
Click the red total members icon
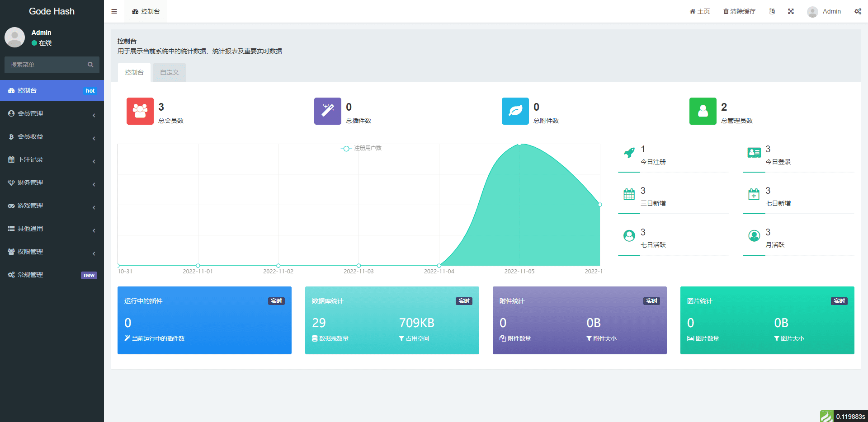(140, 111)
